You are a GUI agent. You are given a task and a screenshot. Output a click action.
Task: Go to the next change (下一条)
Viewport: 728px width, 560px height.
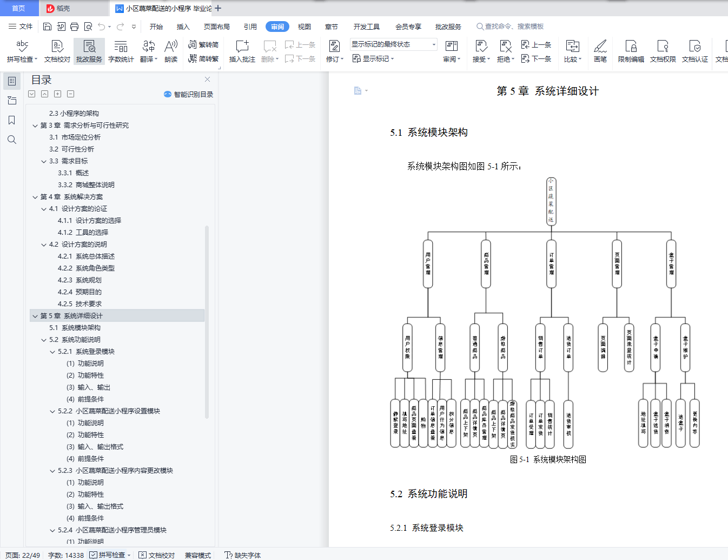point(536,58)
